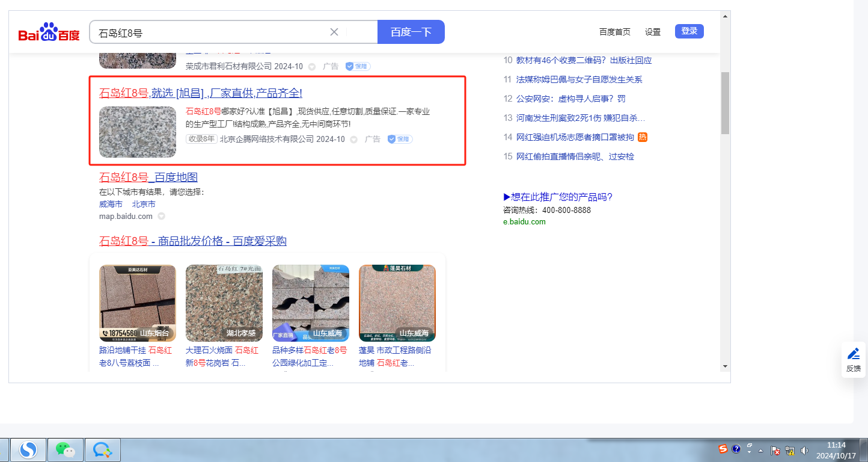868x462 pixels.
Task: Select the 威海市 city link
Action: pos(111,204)
